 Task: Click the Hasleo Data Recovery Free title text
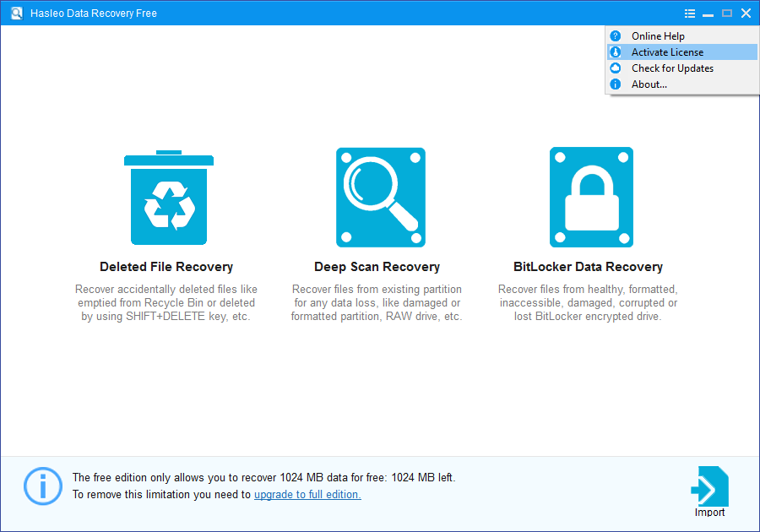click(x=94, y=13)
